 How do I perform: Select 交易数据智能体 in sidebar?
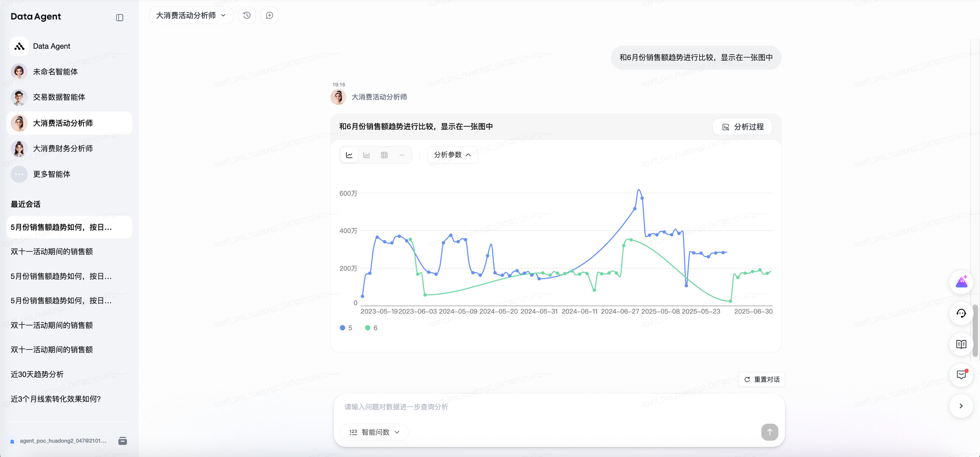coord(59,97)
